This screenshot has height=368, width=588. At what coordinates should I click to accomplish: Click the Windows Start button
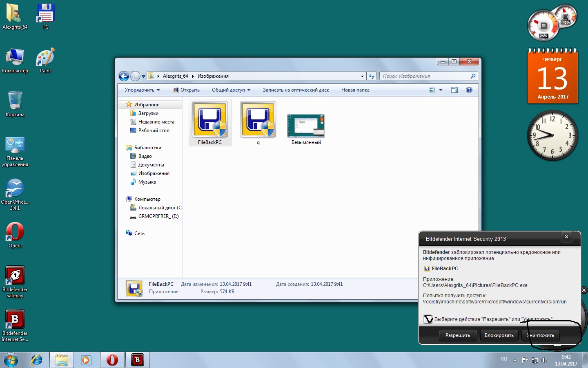click(x=11, y=360)
